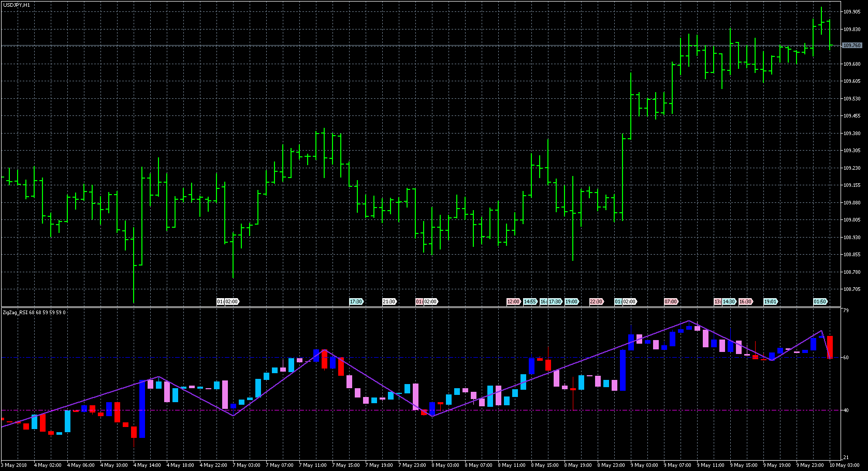Viewport: 868px width, 471px height.
Task: Click the 7 May 11:00 time label
Action: click(x=313, y=465)
